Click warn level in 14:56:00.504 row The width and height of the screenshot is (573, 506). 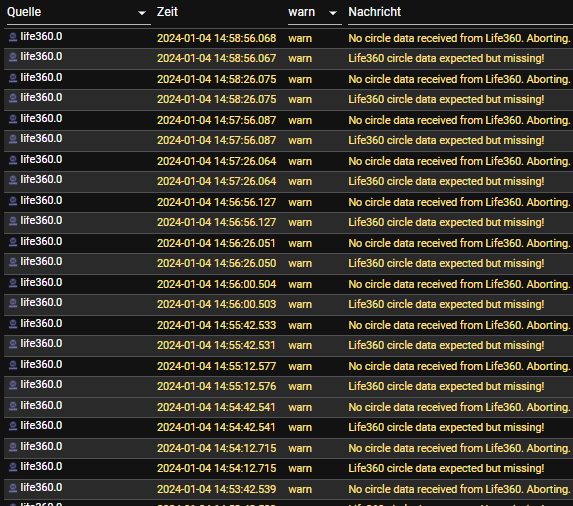(300, 285)
